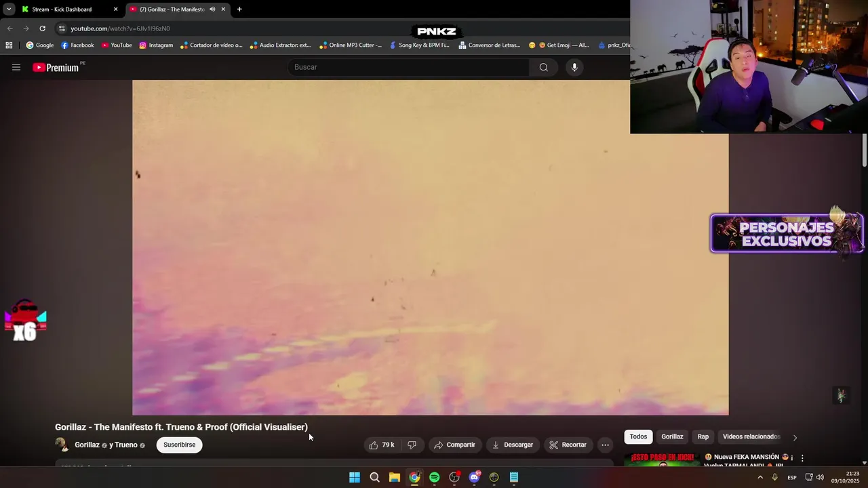Open the Google bookmark
Screen dimensions: 868x488
[x=40, y=45]
